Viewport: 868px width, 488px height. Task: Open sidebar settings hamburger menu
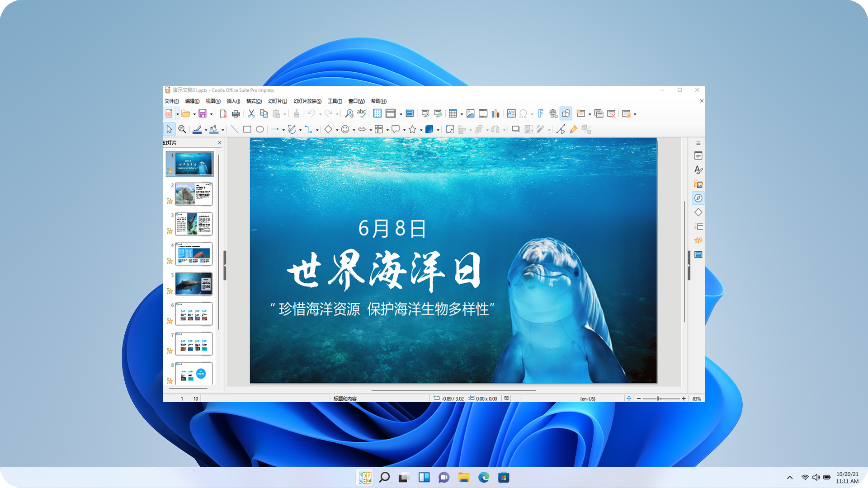pyautogui.click(x=698, y=143)
